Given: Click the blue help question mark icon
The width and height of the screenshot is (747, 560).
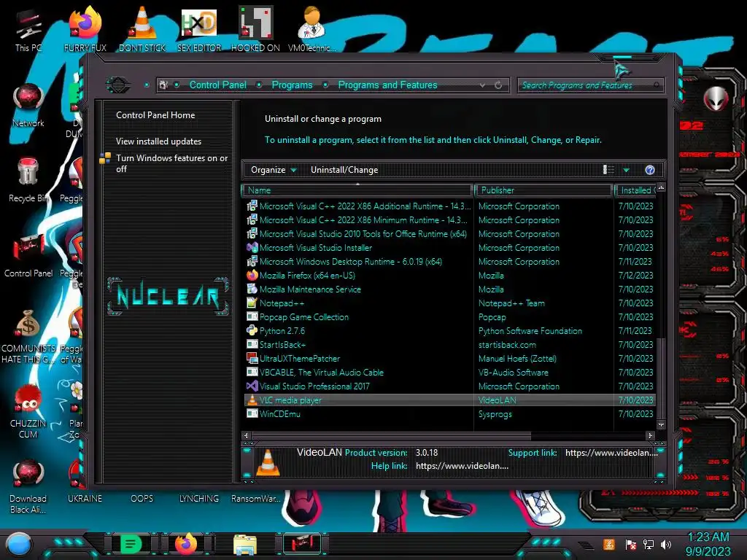Looking at the screenshot, I should (x=650, y=170).
